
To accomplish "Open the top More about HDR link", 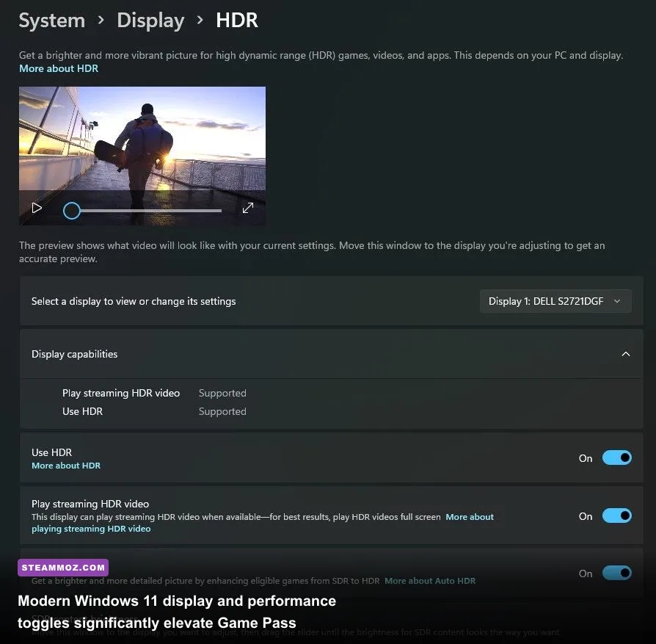I will 59,69.
